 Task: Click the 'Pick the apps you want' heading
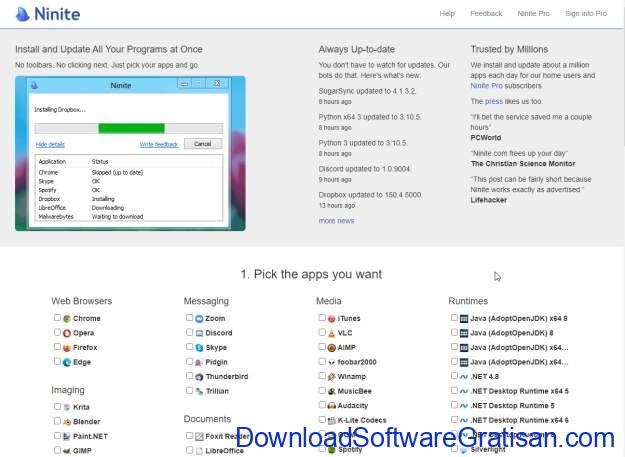311,275
